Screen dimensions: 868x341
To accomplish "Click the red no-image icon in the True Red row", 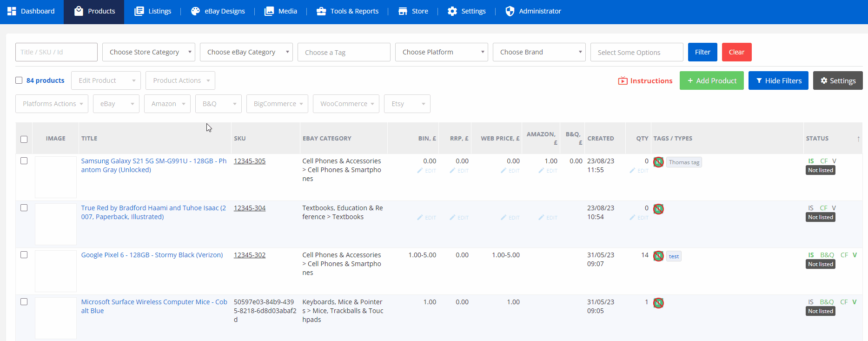I will (658, 209).
